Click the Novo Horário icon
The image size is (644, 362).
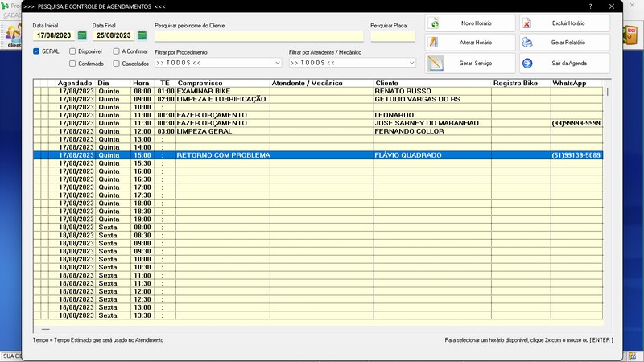point(435,23)
